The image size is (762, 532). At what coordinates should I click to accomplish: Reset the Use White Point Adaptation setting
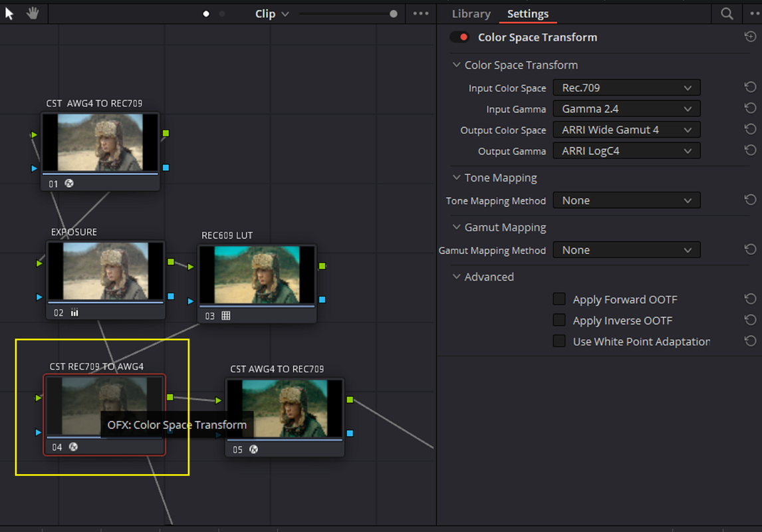coord(750,341)
